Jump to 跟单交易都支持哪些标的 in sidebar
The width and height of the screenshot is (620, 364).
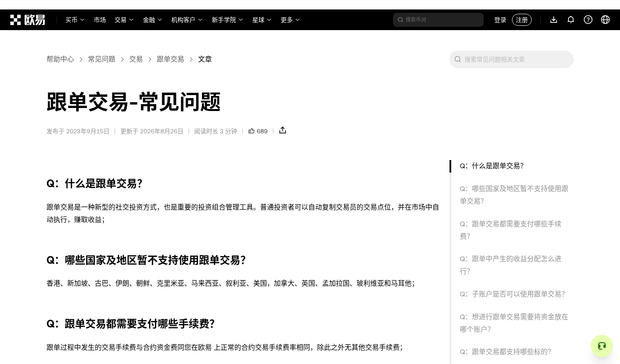505,352
